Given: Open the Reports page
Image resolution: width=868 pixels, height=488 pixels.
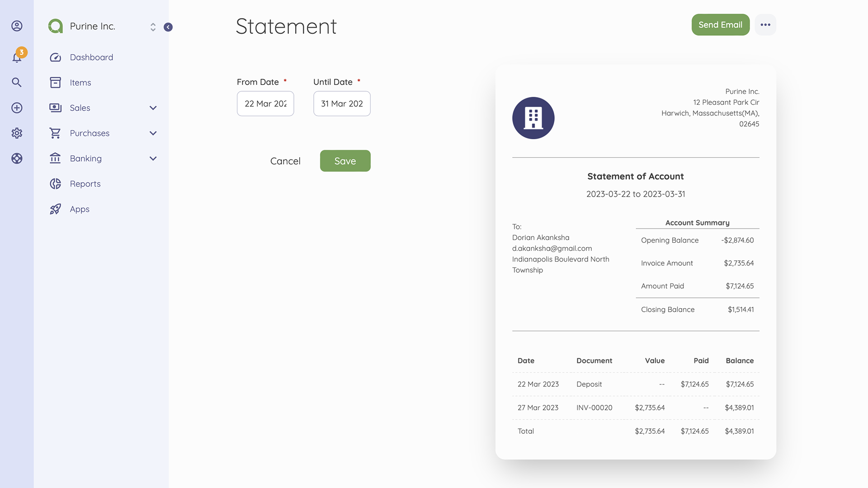Looking at the screenshot, I should 86,183.
